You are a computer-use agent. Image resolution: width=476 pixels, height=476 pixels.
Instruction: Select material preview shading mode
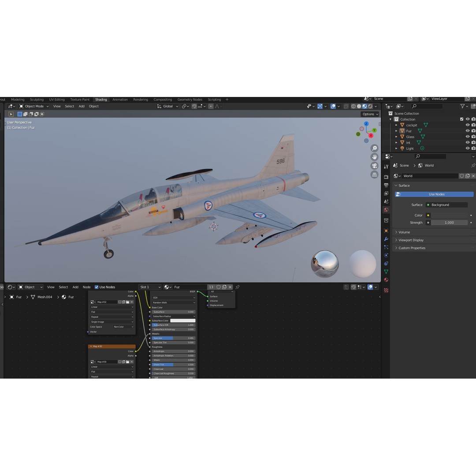[364, 106]
